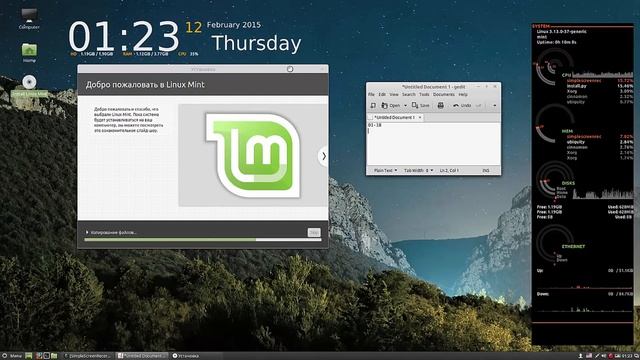Click the Redo icon in gedit toolbar

click(x=478, y=105)
